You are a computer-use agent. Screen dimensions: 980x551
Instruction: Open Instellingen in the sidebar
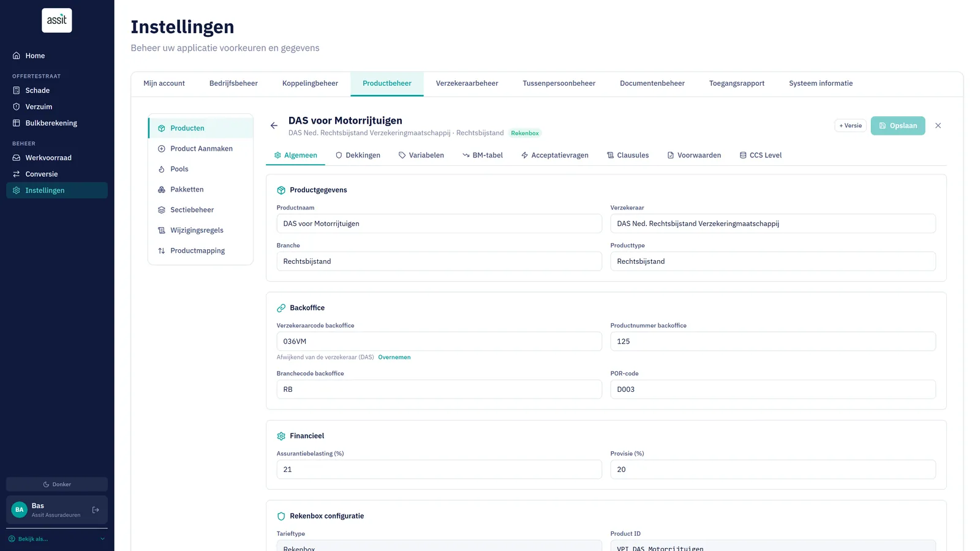[x=57, y=190]
